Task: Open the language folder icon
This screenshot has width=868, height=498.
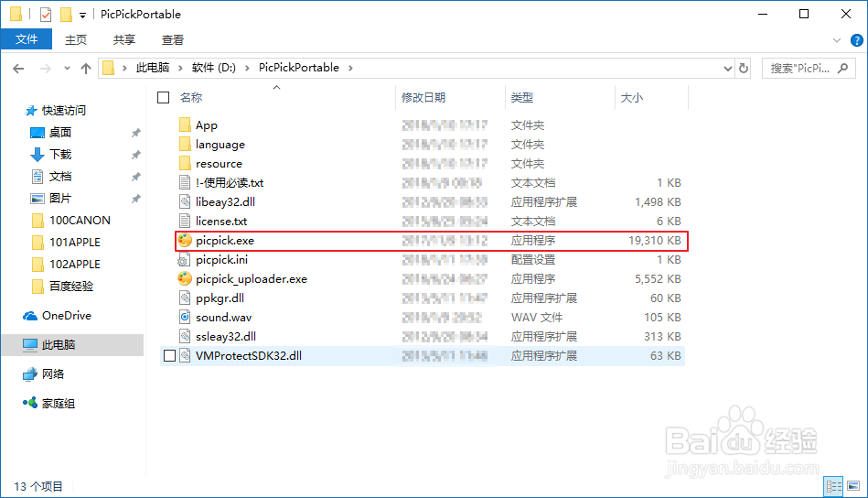Action: click(185, 144)
